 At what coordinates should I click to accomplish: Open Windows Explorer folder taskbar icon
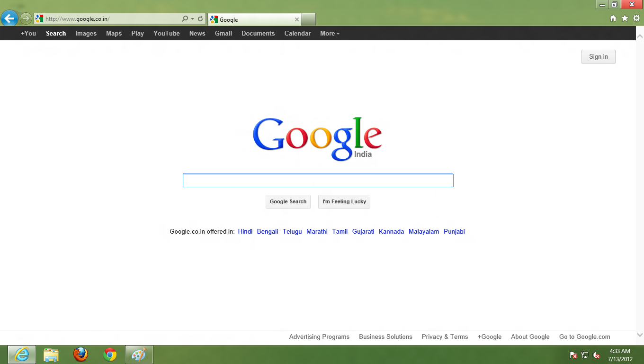click(x=51, y=355)
